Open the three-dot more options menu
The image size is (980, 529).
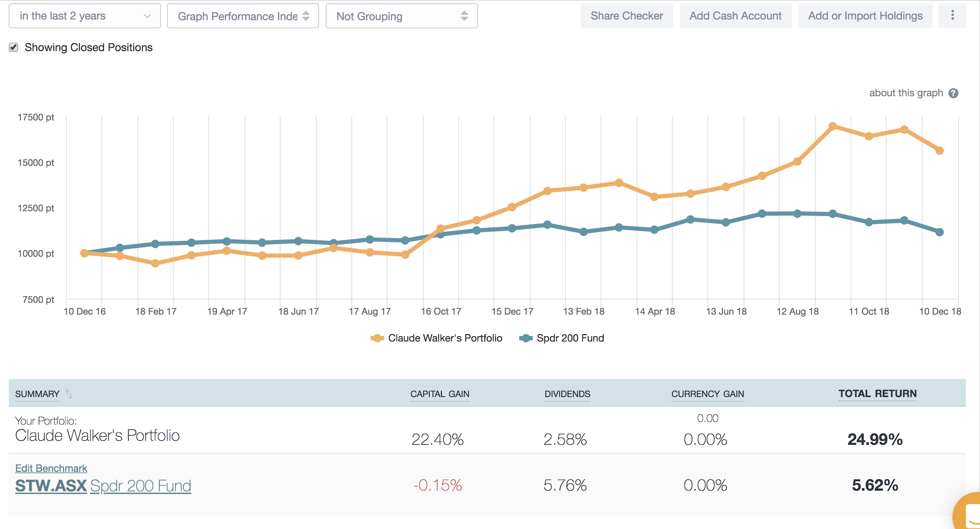952,16
